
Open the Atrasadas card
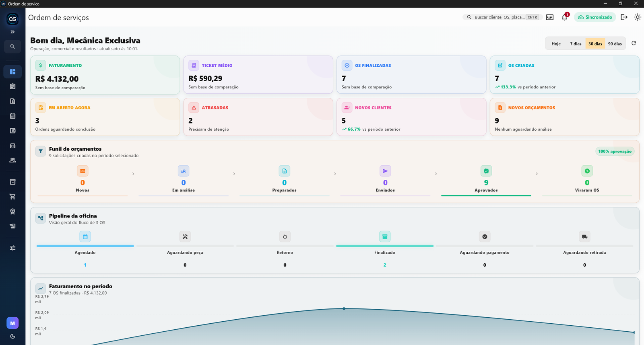point(258,117)
